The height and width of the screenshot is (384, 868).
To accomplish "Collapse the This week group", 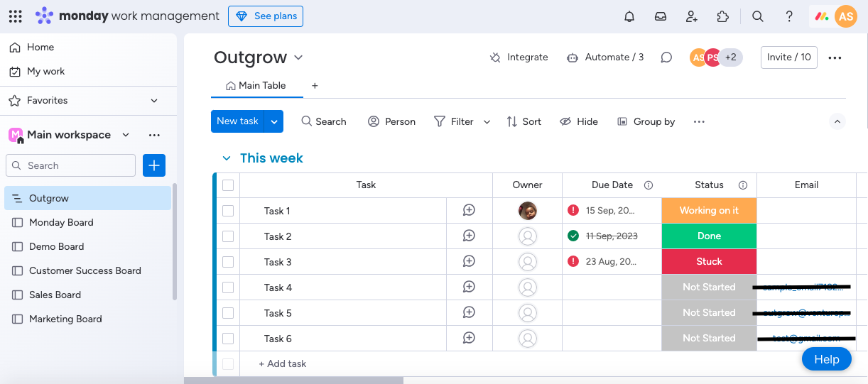I will click(x=227, y=158).
